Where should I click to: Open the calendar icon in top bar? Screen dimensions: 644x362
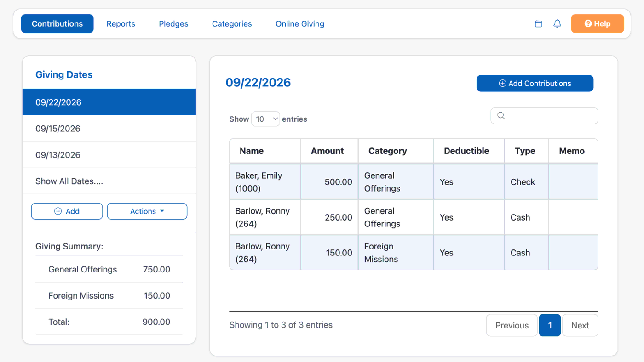pos(539,24)
